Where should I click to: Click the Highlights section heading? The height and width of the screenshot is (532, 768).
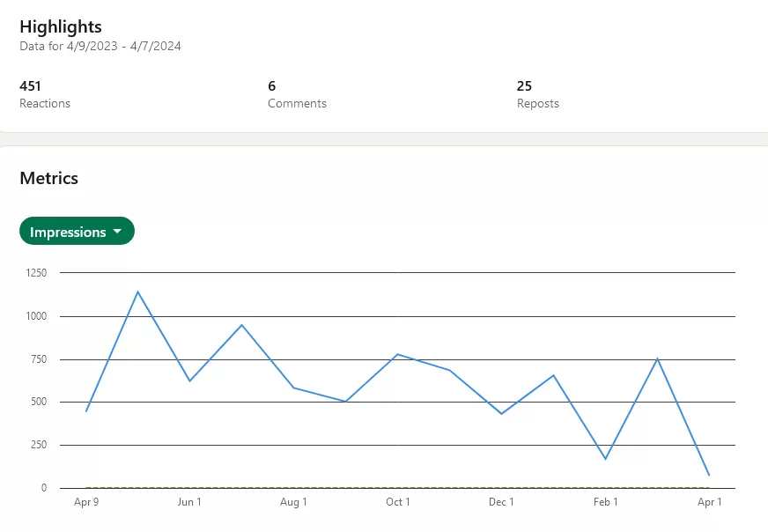(60, 26)
